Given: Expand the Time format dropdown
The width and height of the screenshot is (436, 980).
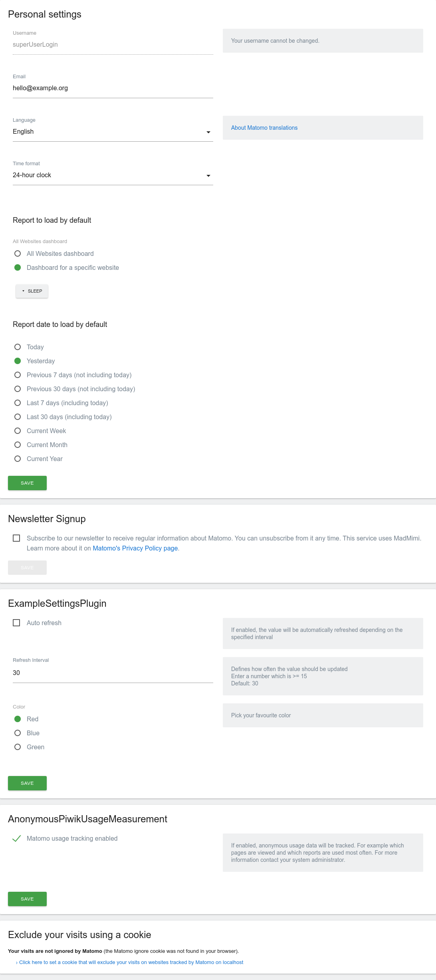Looking at the screenshot, I should 113,175.
